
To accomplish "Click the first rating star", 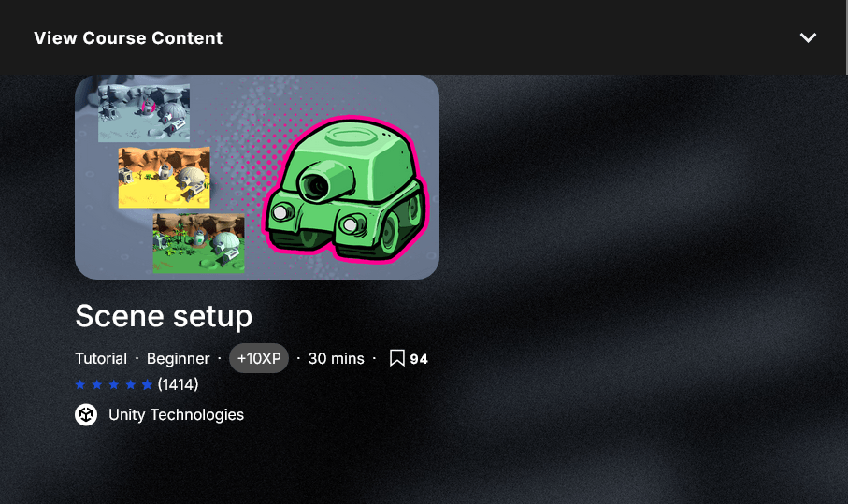I will (x=80, y=384).
